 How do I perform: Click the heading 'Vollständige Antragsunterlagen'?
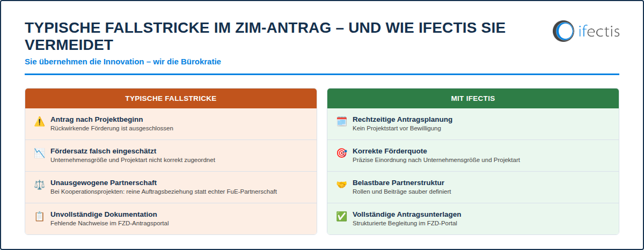[407, 214]
